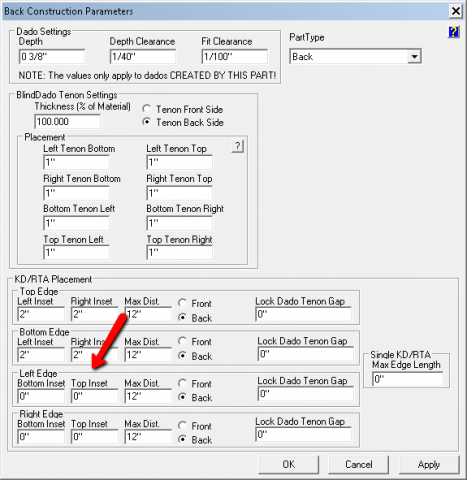Image resolution: width=467 pixels, height=480 pixels.
Task: Choose Front option for Top Edge
Action: click(182, 303)
